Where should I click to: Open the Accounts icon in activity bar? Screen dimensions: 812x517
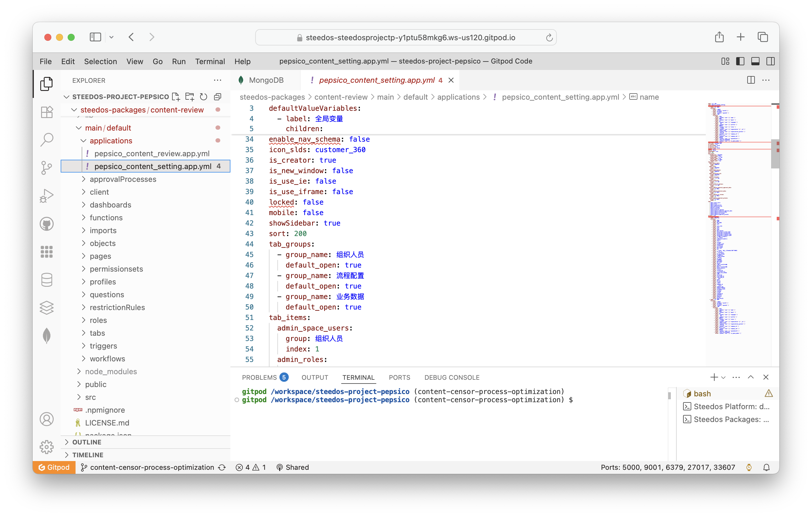47,419
